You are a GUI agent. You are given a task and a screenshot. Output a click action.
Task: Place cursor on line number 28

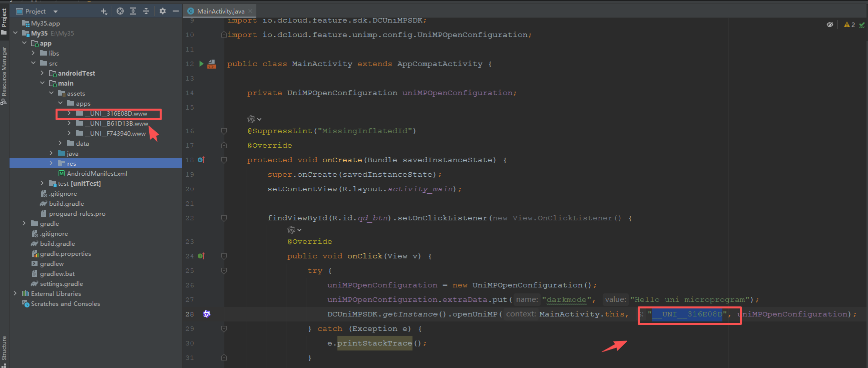190,314
